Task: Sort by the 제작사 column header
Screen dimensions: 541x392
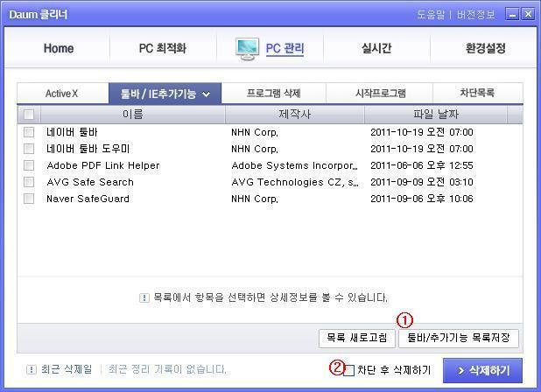Action: [295, 115]
